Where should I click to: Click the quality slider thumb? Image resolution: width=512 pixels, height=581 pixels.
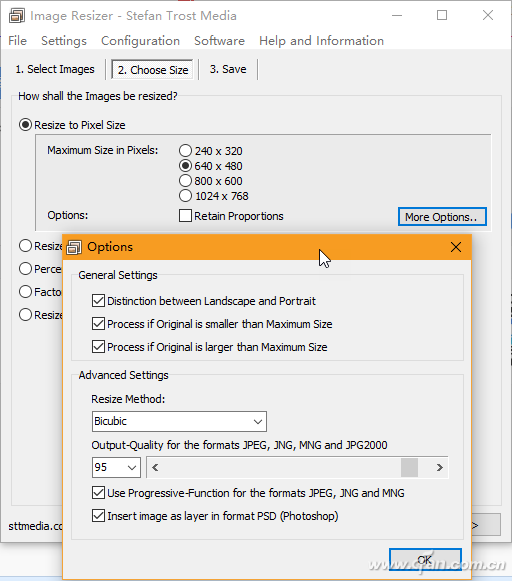point(409,467)
